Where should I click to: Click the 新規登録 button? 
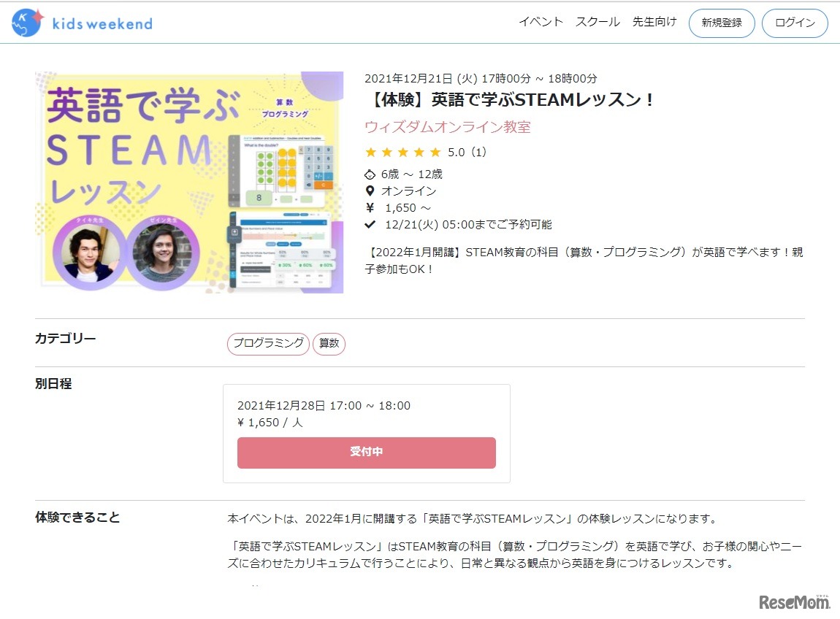[x=722, y=23]
